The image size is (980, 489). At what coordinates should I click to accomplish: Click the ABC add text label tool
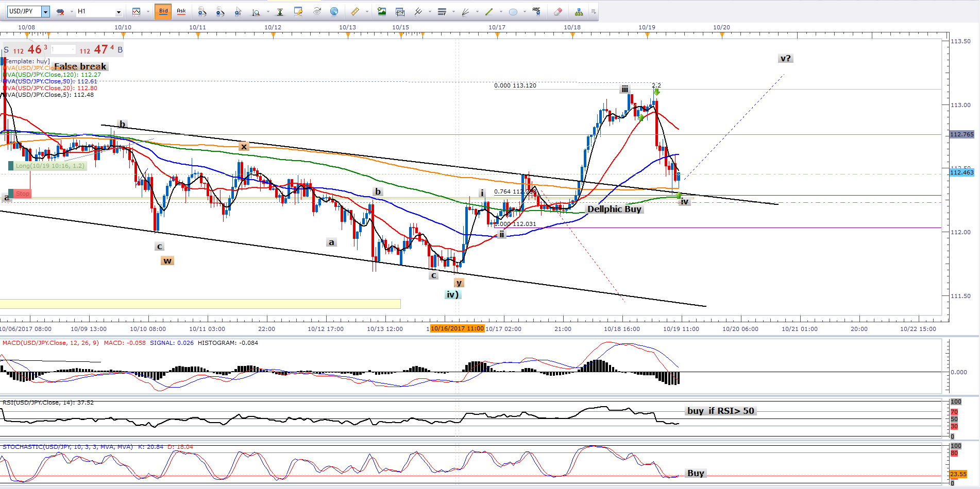pyautogui.click(x=536, y=11)
